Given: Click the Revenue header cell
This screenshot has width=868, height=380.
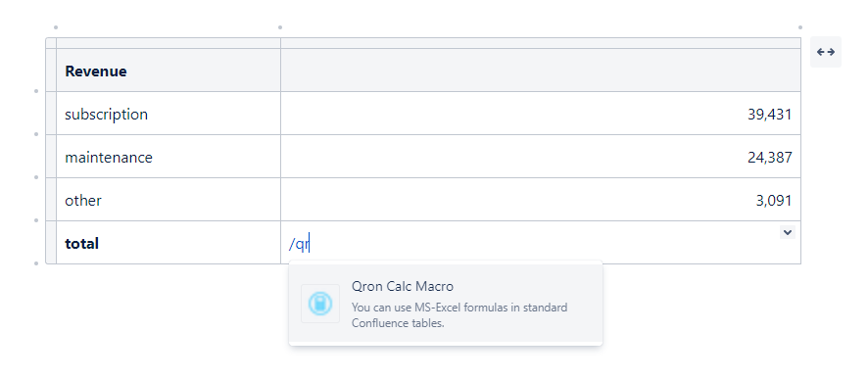Looking at the screenshot, I should pos(169,71).
